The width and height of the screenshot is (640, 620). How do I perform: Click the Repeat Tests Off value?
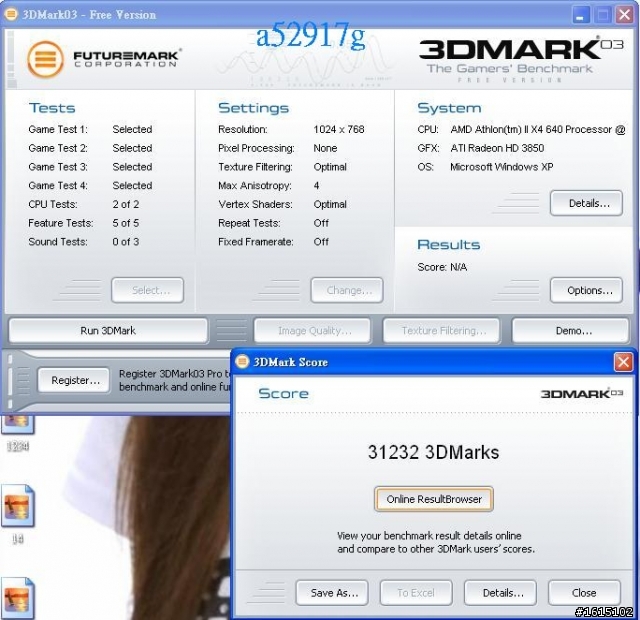pyautogui.click(x=321, y=223)
